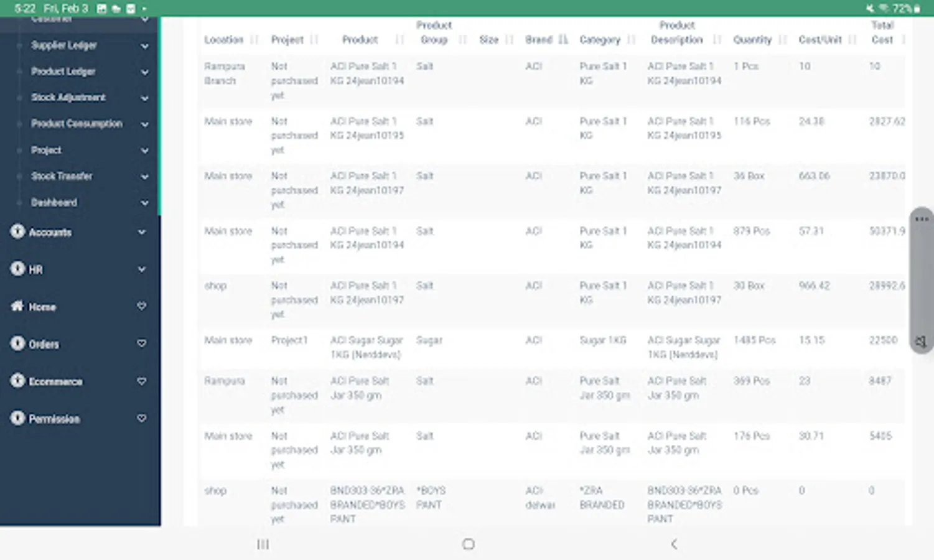Sort by the Location column header
Image resolution: width=934 pixels, height=560 pixels.
(x=223, y=40)
